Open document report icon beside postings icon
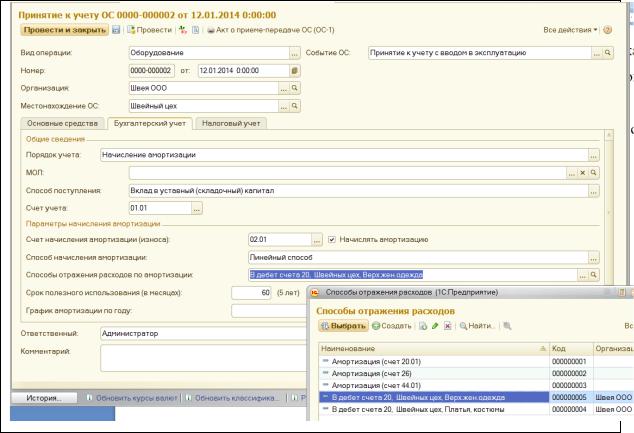Image resolution: width=634 pixels, height=433 pixels. [x=195, y=30]
